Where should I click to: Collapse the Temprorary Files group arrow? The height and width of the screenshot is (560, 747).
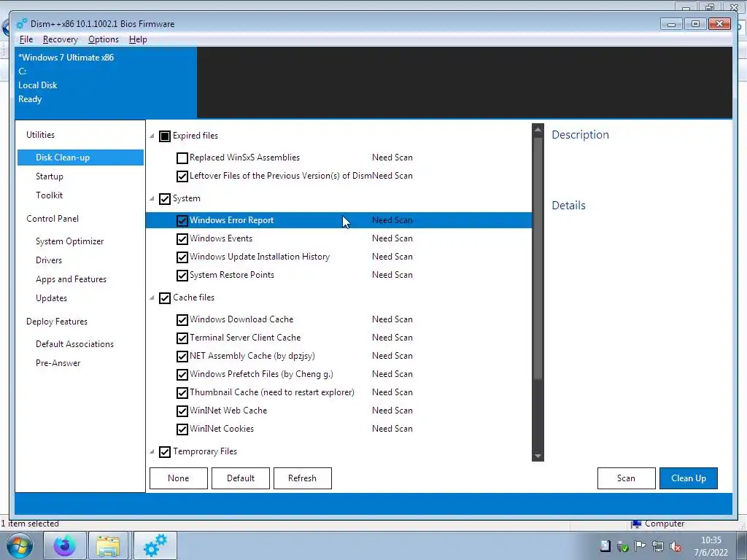(152, 452)
